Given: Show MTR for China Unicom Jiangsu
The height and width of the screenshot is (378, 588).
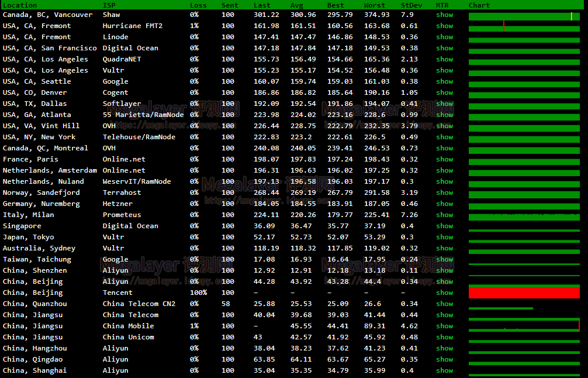Looking at the screenshot, I should coord(444,337).
